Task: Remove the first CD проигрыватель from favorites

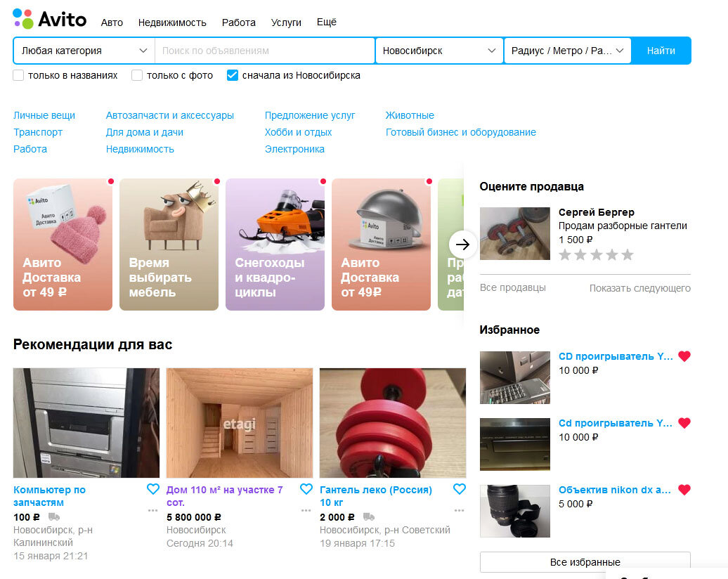Action: point(684,356)
